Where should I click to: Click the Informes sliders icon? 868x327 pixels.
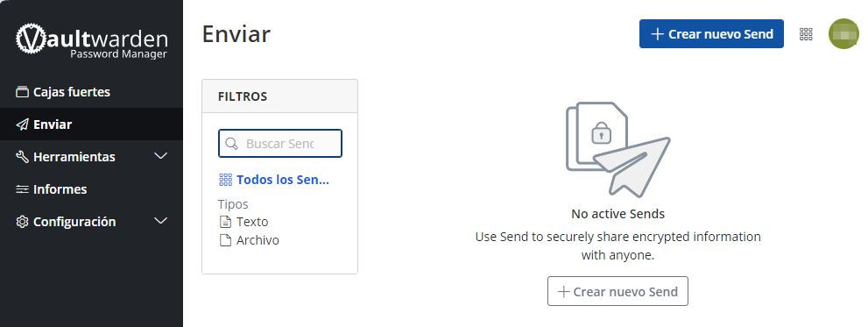tap(22, 189)
